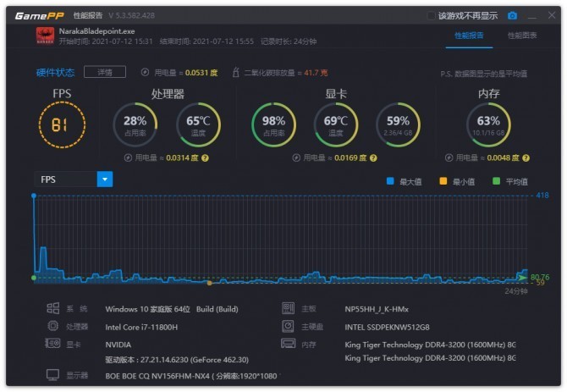
Task: Click the GPU 69℃ temperature gauge
Action: (x=336, y=124)
